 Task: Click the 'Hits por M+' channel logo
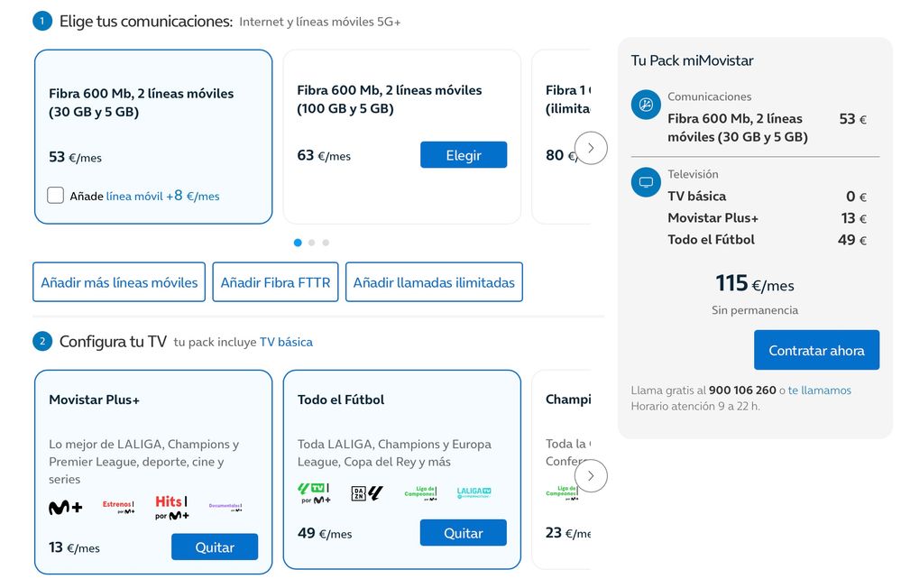pos(171,508)
